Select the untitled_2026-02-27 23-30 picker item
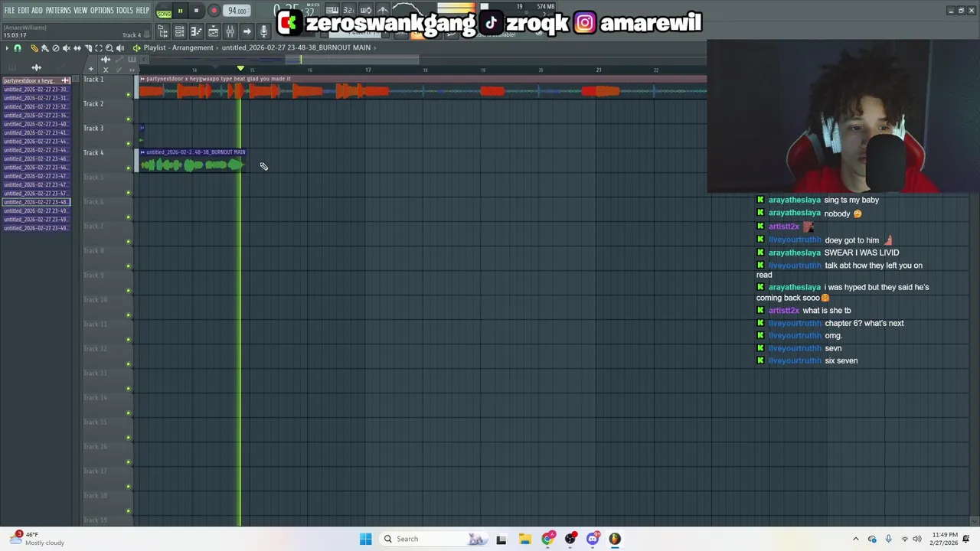 35,90
